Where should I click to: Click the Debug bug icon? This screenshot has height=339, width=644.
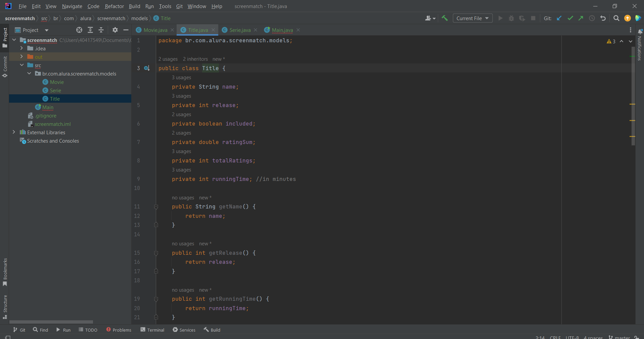[x=511, y=18]
